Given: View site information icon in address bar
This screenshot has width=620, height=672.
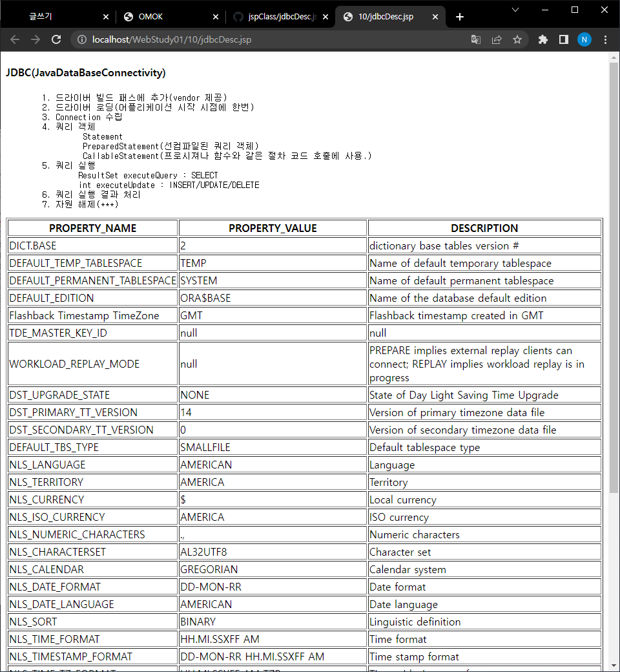Looking at the screenshot, I should 82,39.
